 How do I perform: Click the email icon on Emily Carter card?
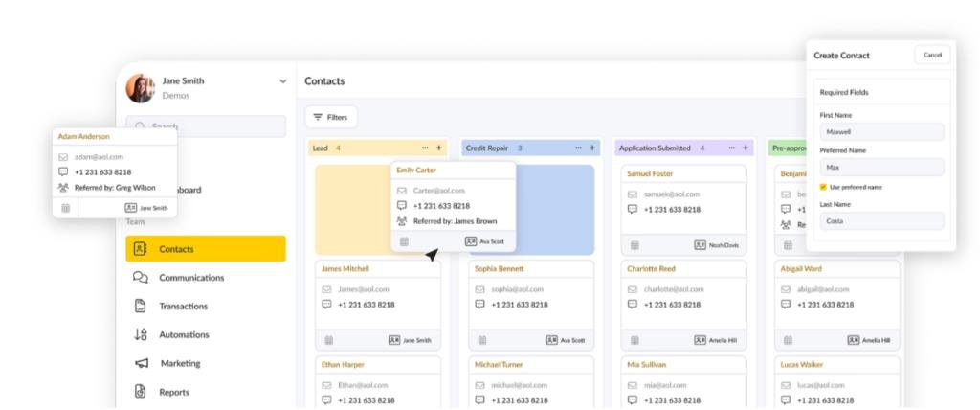[402, 191]
